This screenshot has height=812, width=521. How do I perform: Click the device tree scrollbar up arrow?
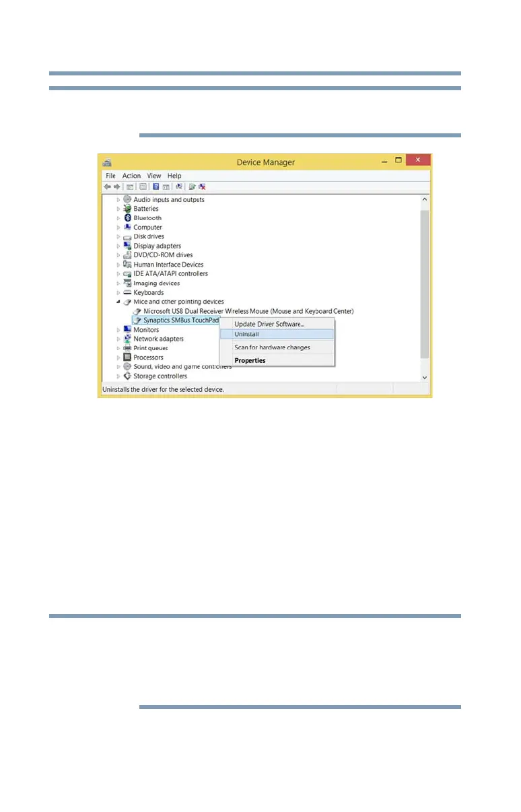[425, 199]
